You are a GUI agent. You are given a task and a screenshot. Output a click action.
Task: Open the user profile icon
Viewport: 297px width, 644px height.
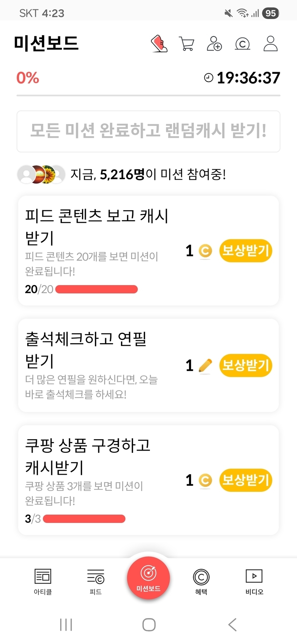click(271, 44)
